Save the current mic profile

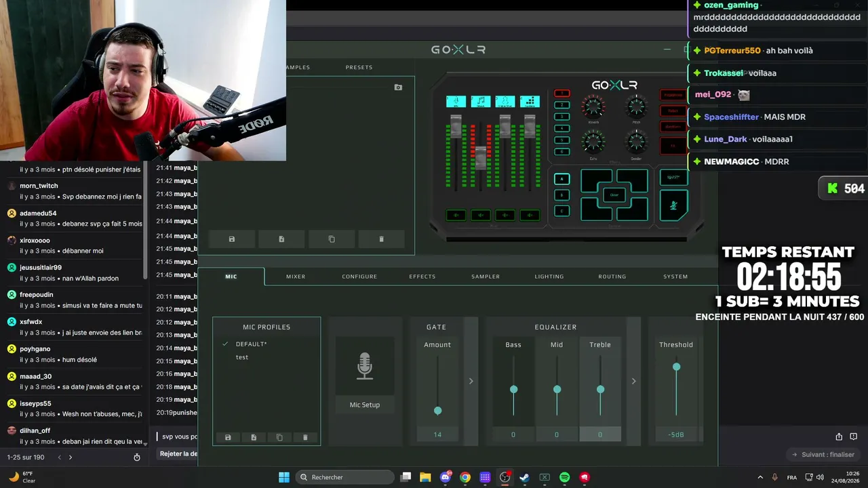(228, 438)
